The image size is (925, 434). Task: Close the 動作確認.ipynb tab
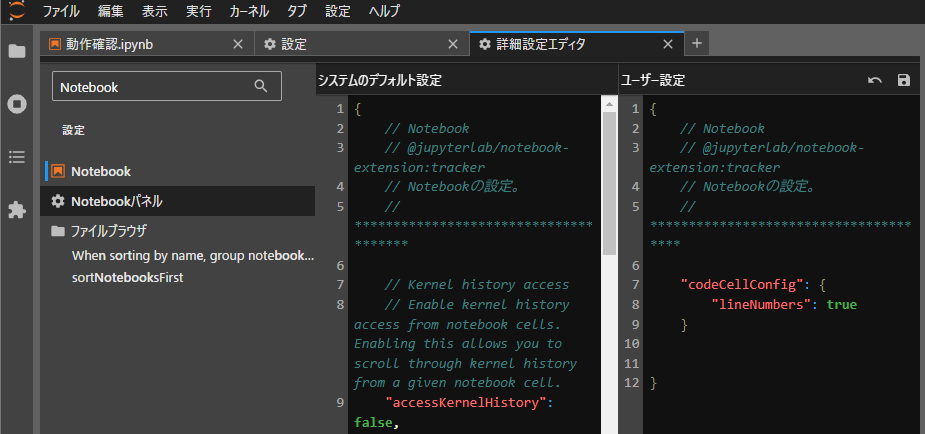pos(238,44)
